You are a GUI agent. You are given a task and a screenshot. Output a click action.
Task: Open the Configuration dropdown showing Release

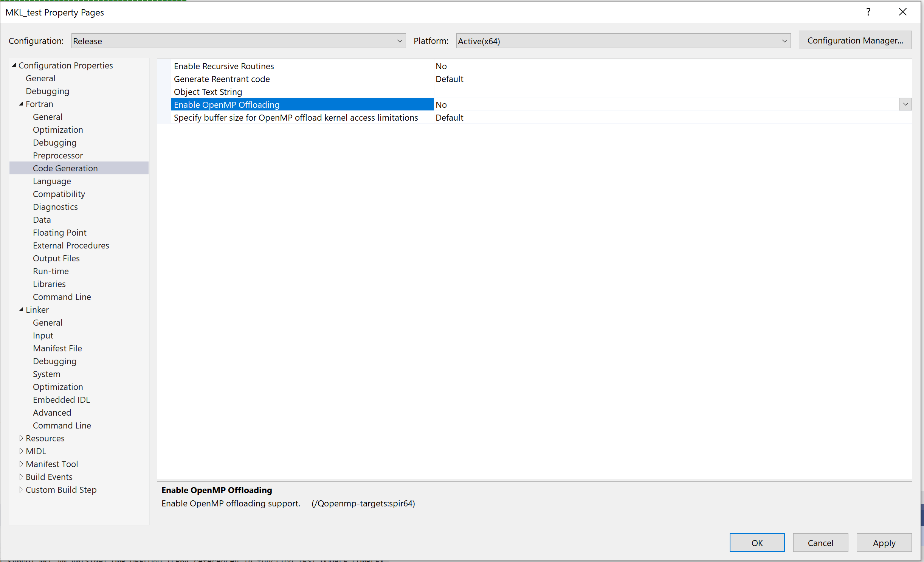[x=399, y=41]
